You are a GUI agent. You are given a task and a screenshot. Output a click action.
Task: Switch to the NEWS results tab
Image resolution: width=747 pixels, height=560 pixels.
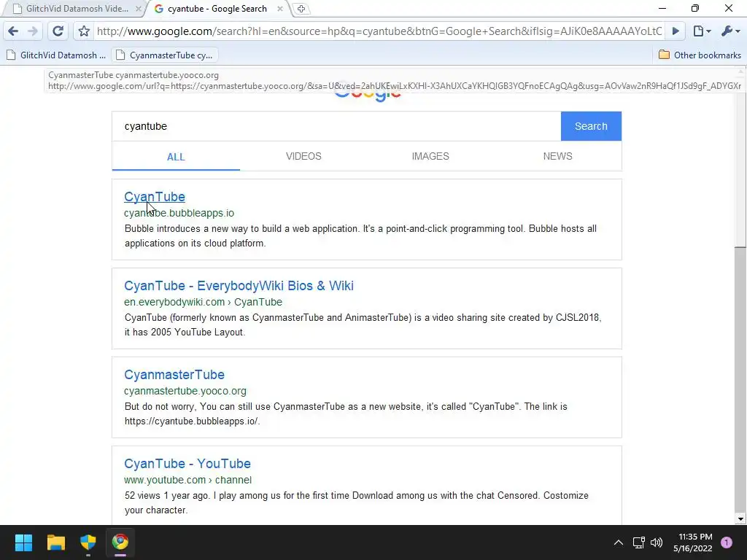pos(557,156)
